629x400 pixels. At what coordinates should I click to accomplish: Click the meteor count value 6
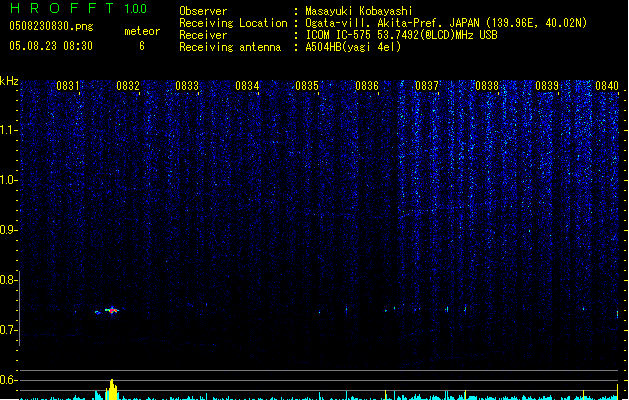coord(142,46)
